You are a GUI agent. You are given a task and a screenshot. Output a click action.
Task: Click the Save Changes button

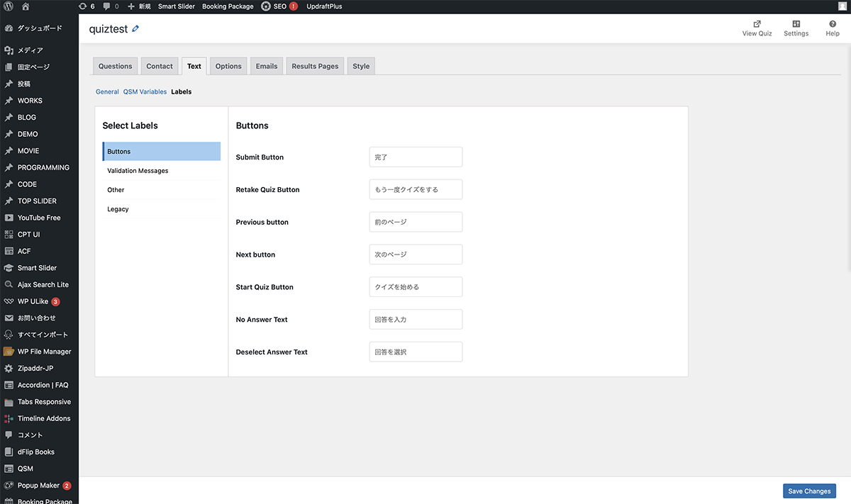click(x=809, y=491)
